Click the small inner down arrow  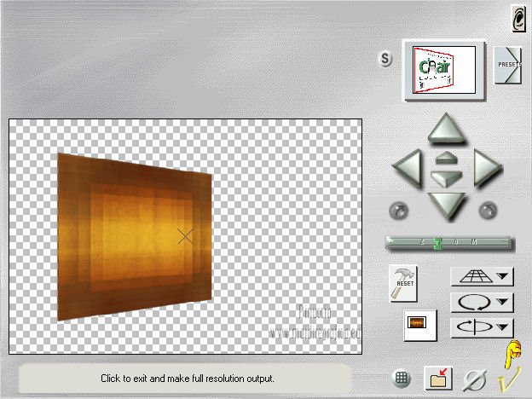pyautogui.click(x=446, y=178)
